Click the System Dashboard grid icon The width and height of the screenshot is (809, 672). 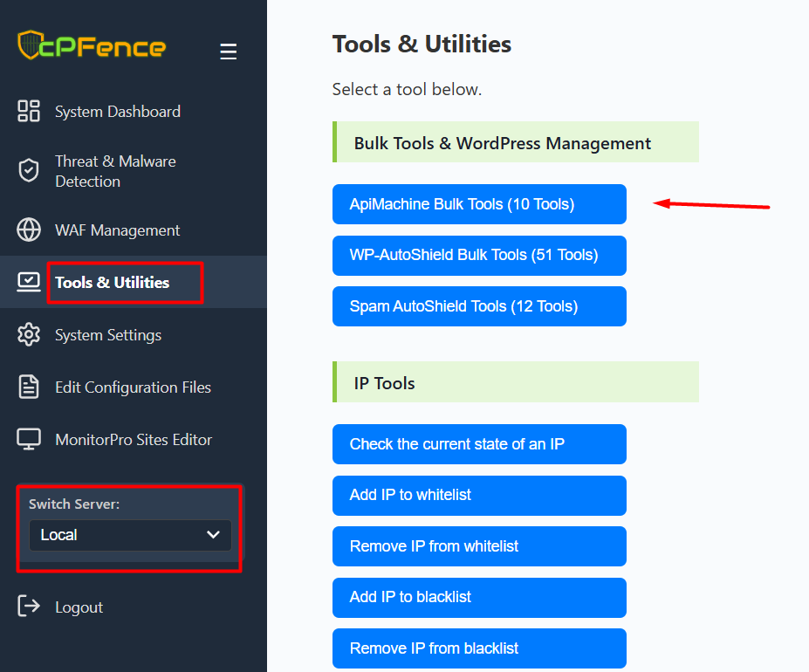click(29, 112)
